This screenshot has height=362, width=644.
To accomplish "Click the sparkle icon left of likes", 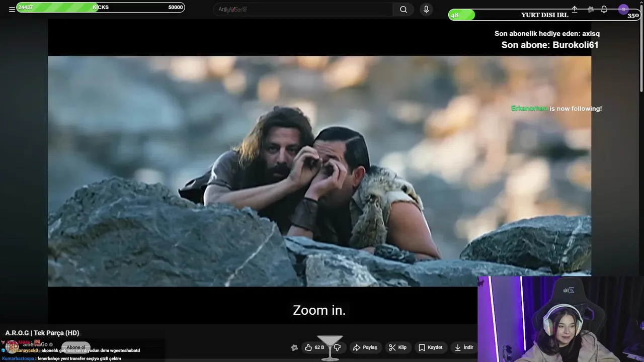I will 294,347.
